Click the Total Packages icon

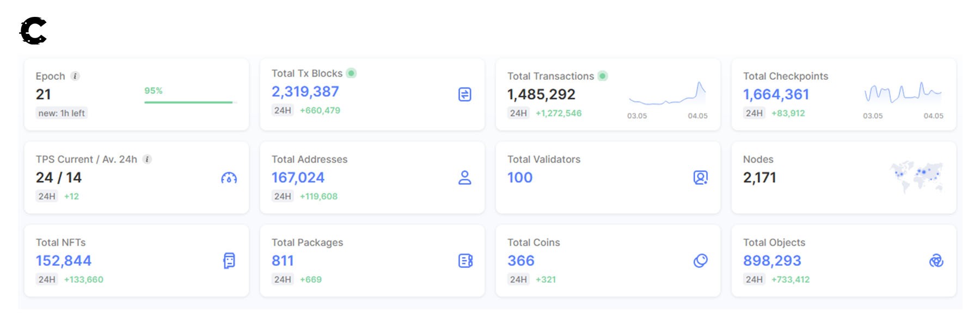point(465,261)
